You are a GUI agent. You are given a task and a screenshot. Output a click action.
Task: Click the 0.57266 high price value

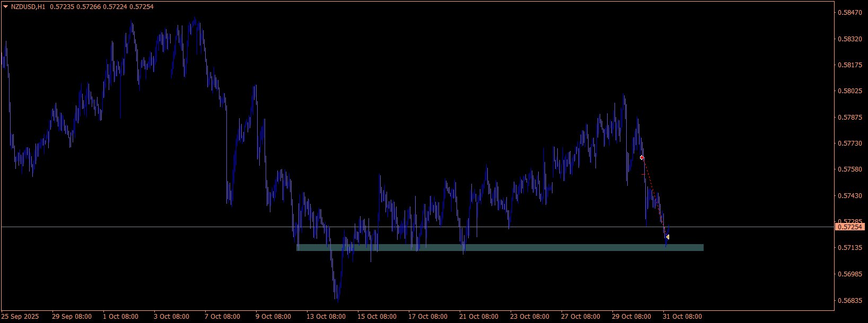89,7
